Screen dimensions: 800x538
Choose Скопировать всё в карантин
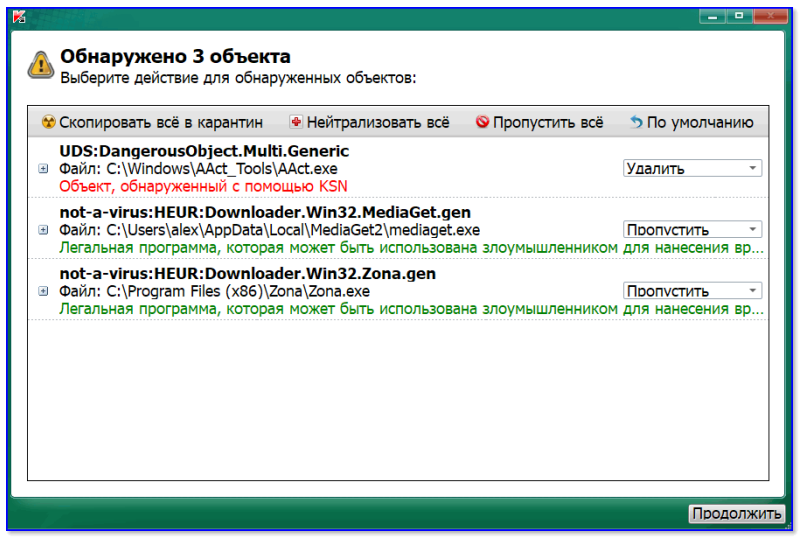point(161,123)
